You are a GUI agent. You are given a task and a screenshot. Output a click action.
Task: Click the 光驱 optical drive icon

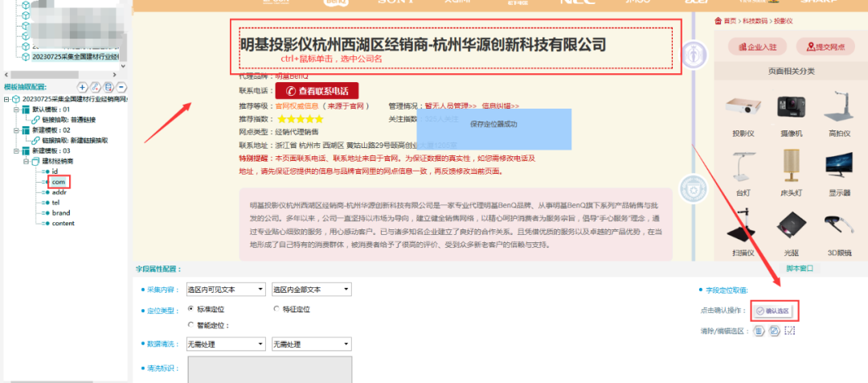click(791, 226)
